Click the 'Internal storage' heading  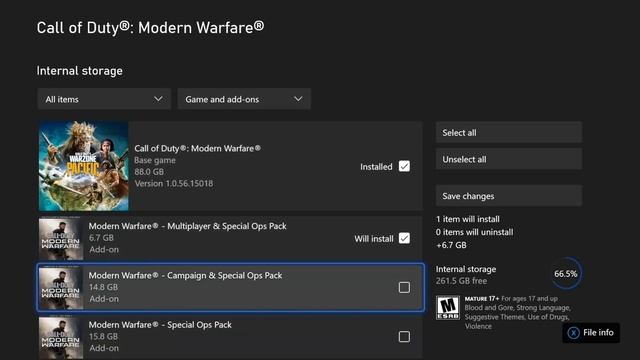click(80, 71)
